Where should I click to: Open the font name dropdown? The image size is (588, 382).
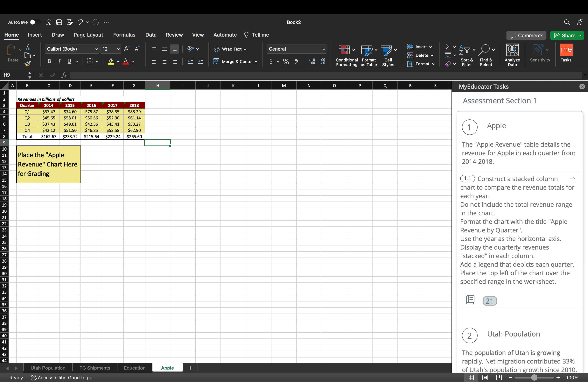96,49
